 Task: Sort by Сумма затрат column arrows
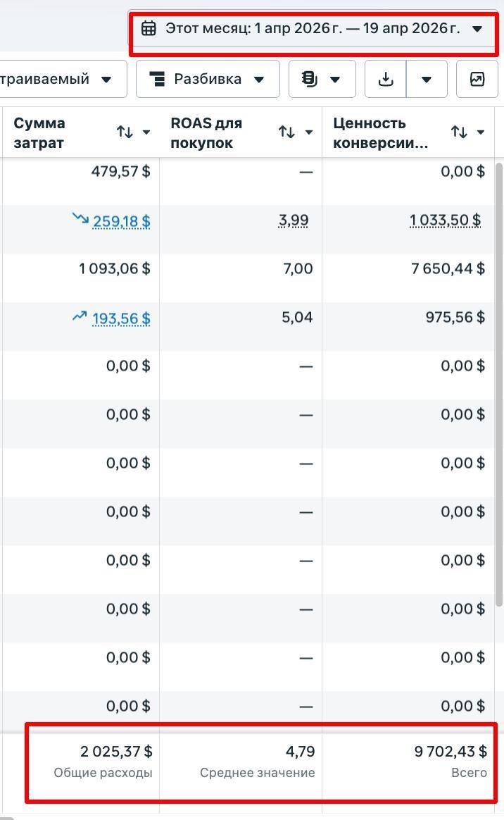pyautogui.click(x=125, y=132)
